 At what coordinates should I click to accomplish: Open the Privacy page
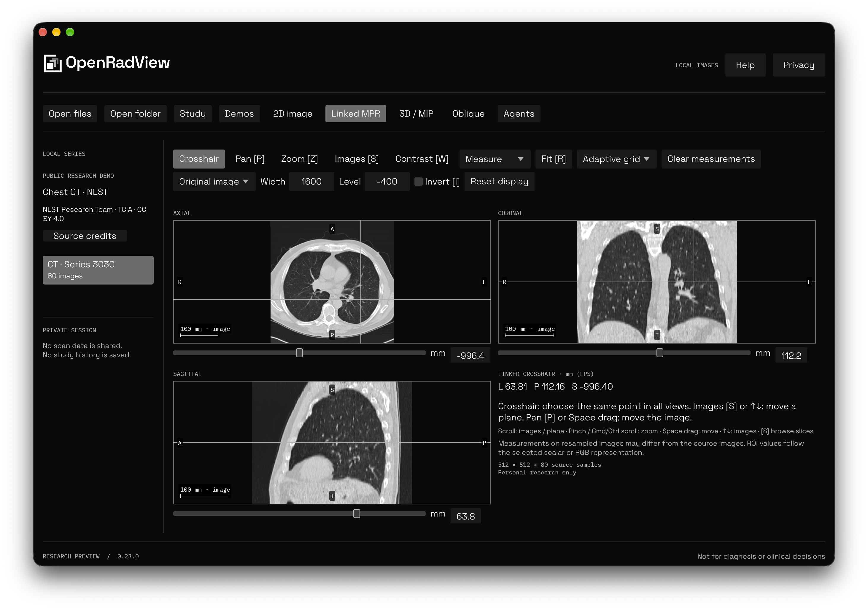pos(799,65)
